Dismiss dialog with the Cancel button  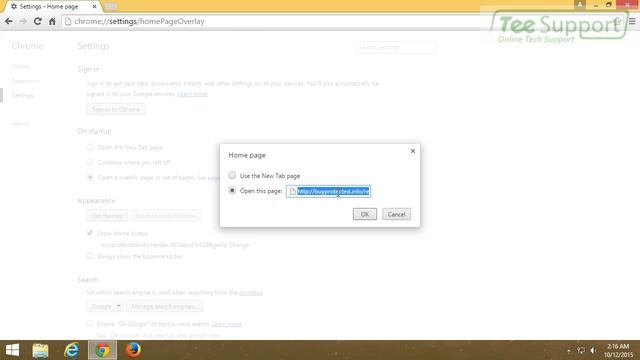(x=396, y=214)
